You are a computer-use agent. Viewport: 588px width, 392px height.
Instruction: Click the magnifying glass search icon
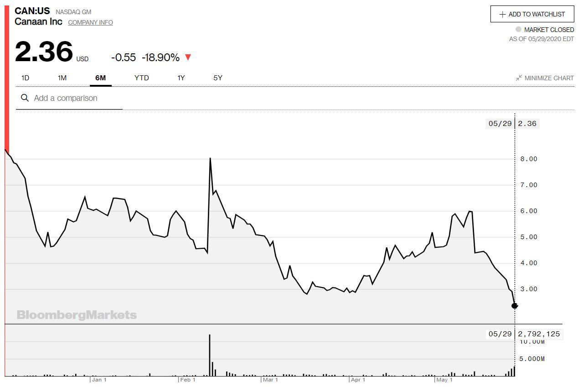(x=25, y=98)
